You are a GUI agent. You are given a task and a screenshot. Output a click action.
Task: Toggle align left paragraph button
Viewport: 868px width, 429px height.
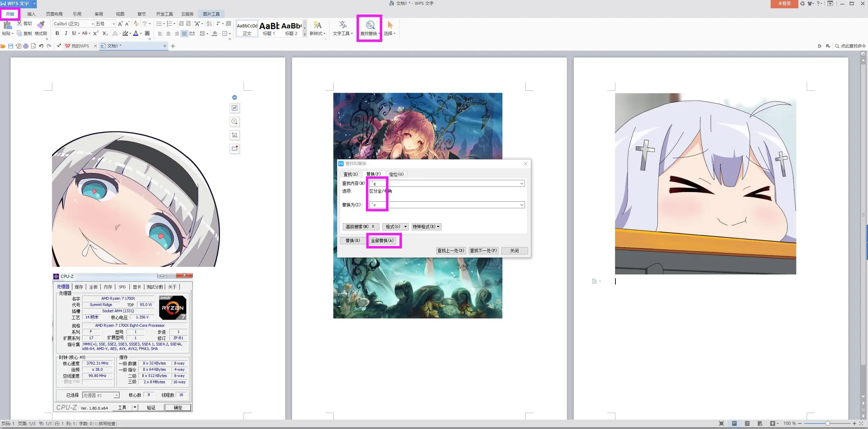160,34
